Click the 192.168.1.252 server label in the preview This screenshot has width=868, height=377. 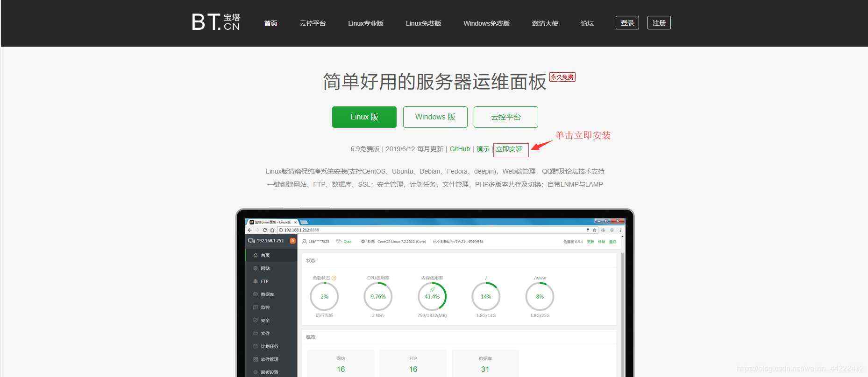coord(270,241)
